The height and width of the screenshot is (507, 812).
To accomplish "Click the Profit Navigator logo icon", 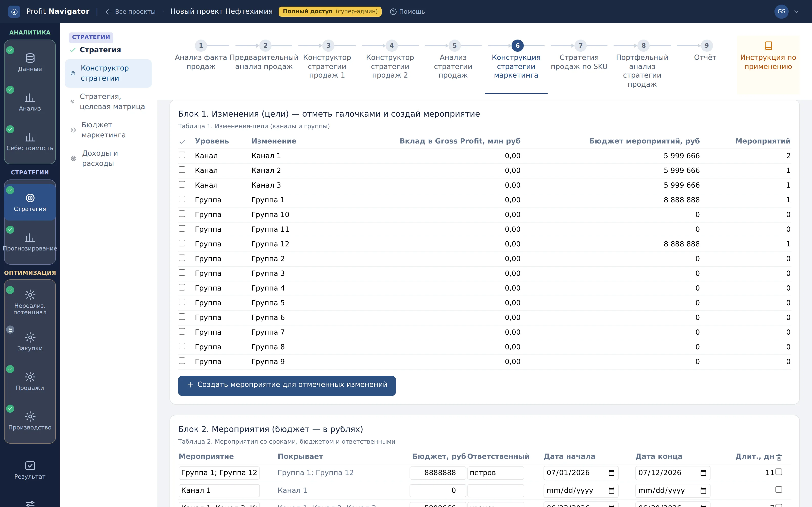I will (x=14, y=12).
